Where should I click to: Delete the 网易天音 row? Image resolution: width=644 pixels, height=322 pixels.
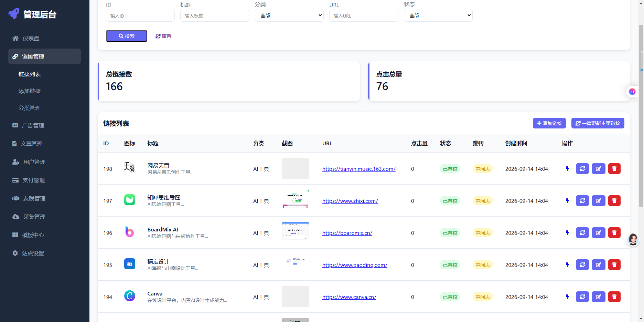(614, 169)
